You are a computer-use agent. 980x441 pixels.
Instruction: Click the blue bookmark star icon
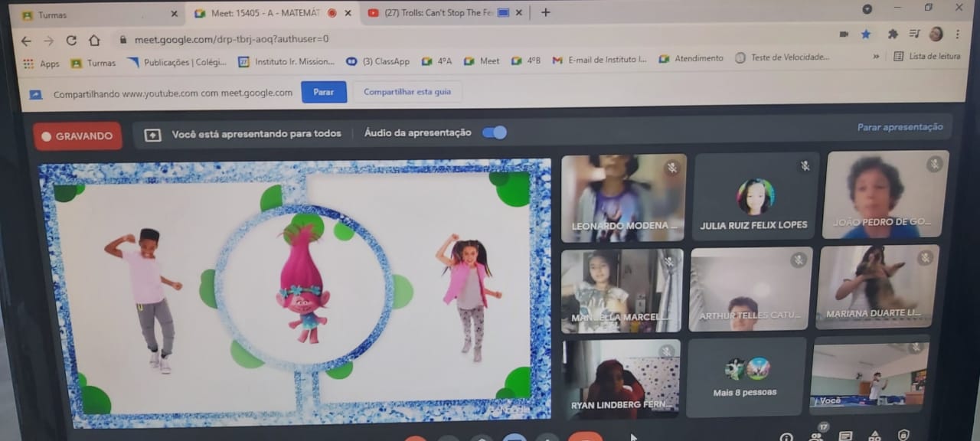(866, 34)
